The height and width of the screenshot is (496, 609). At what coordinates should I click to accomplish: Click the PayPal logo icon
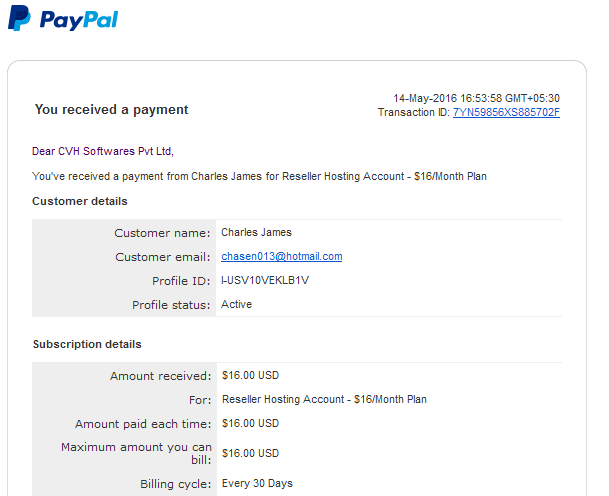tap(19, 18)
